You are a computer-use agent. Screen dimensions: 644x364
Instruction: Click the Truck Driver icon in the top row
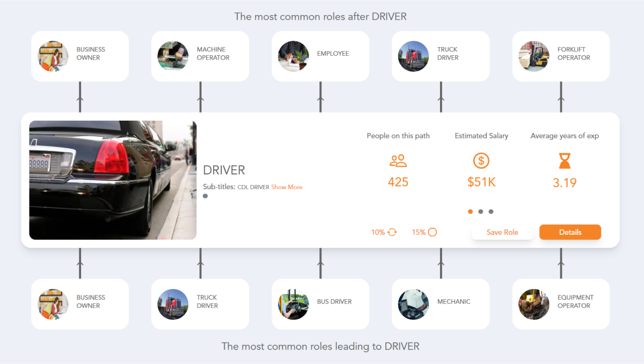413,56
